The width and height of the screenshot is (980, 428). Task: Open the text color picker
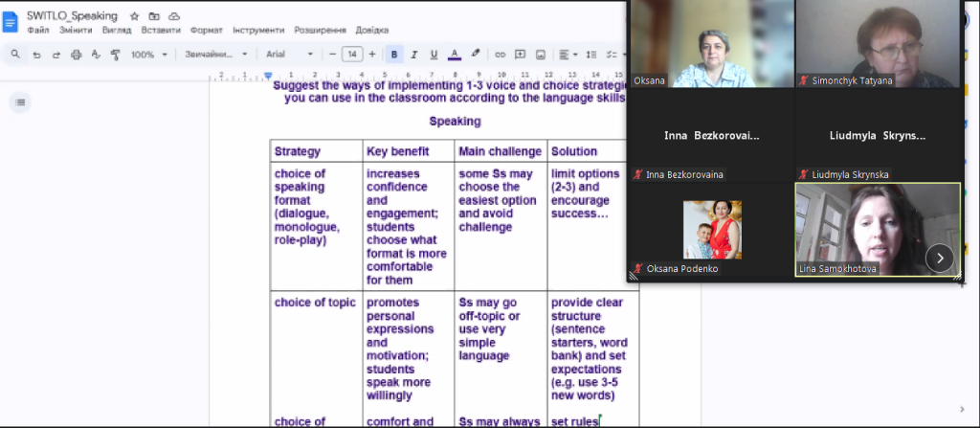(454, 55)
